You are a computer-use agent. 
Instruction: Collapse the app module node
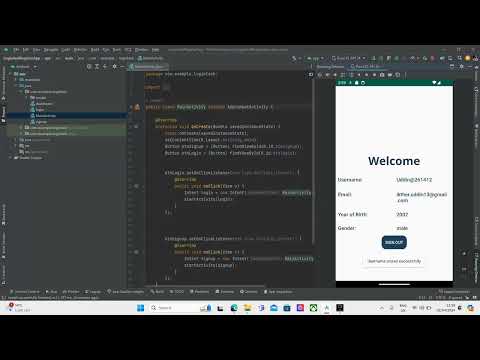point(11,74)
